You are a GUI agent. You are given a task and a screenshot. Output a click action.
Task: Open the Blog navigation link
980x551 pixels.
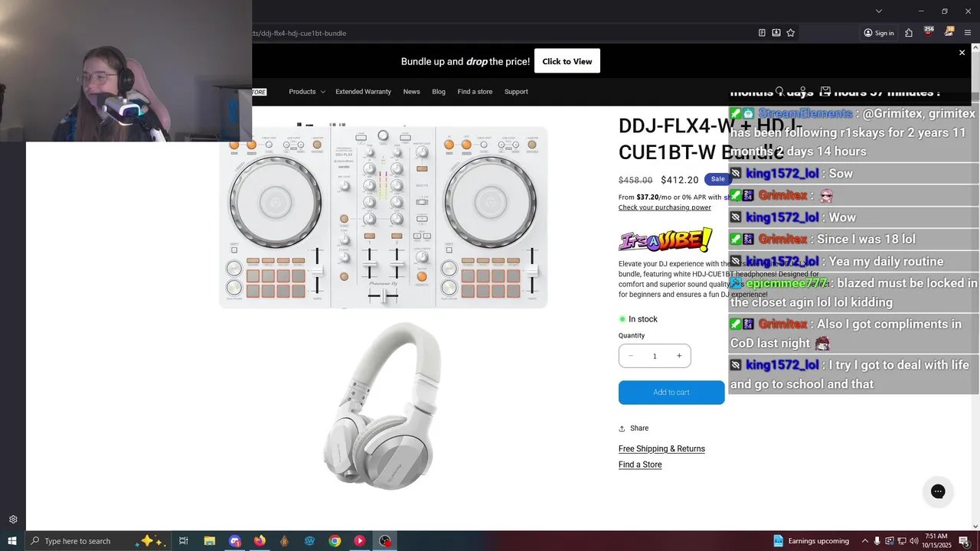coord(439,92)
